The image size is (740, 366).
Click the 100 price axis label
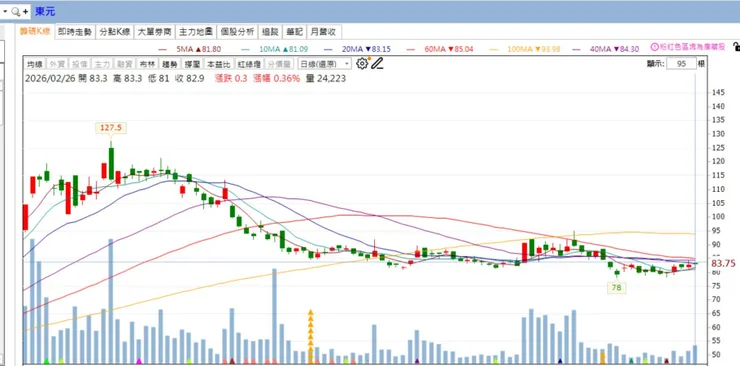tap(718, 217)
